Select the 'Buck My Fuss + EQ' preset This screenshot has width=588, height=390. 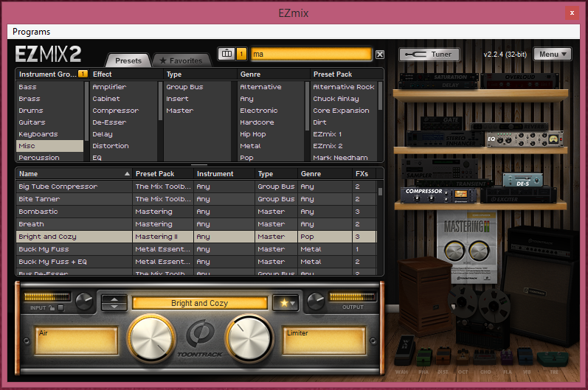(x=196, y=262)
